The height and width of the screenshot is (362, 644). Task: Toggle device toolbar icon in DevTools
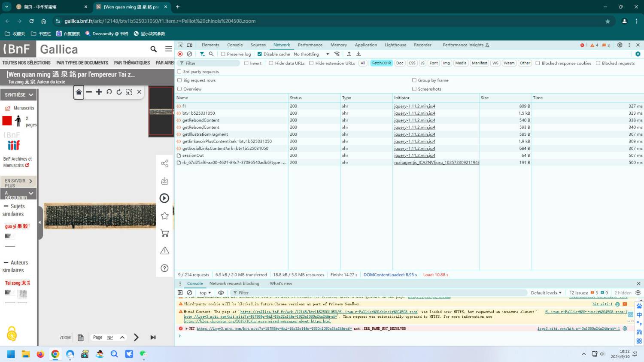coord(190,45)
